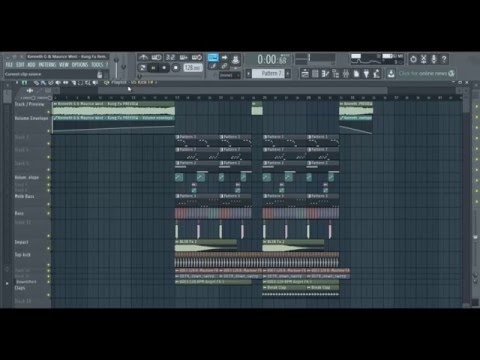Open the Piano roll view icon

coord(325,73)
